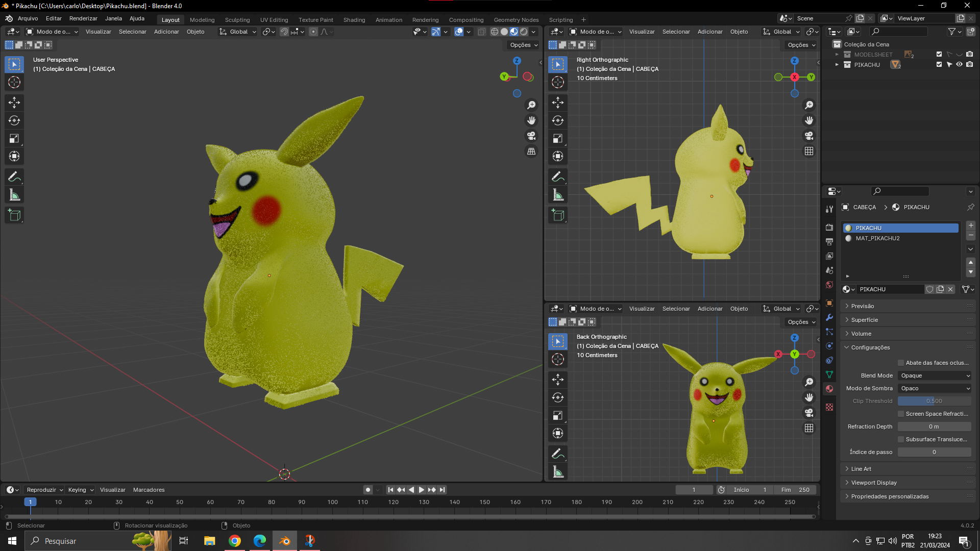Choose the 3D Cursor tool
This screenshot has height=551, width=980.
coord(14,82)
